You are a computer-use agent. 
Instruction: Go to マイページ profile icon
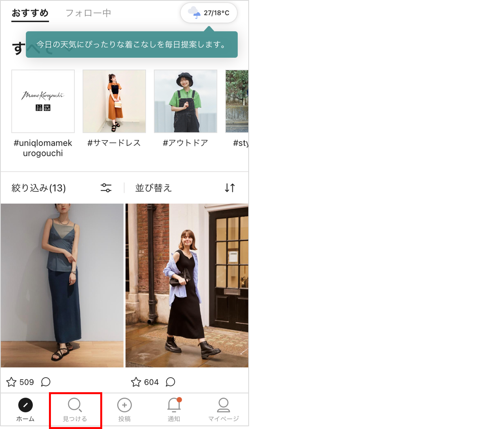click(223, 405)
